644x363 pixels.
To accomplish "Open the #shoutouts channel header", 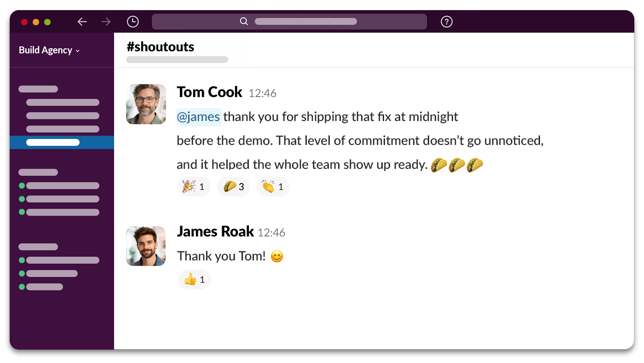I will (160, 46).
